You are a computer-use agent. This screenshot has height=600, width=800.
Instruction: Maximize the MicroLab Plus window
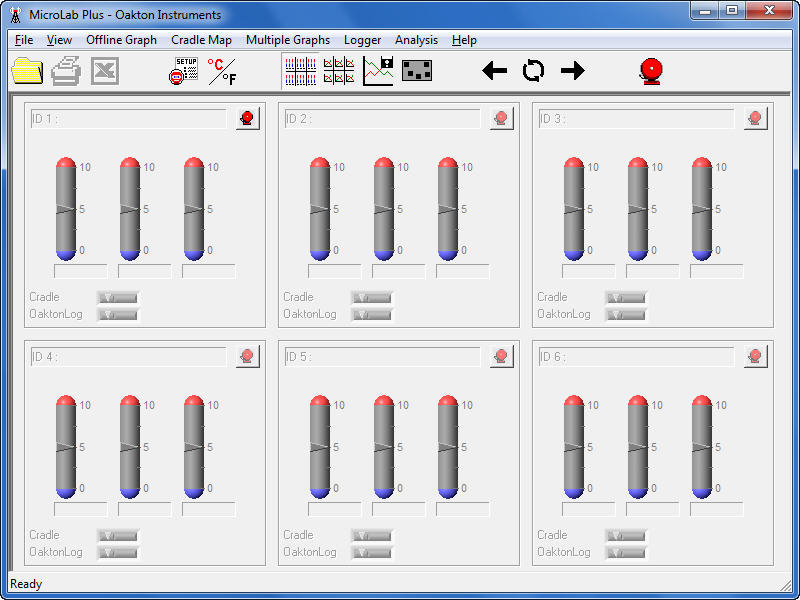tap(732, 11)
